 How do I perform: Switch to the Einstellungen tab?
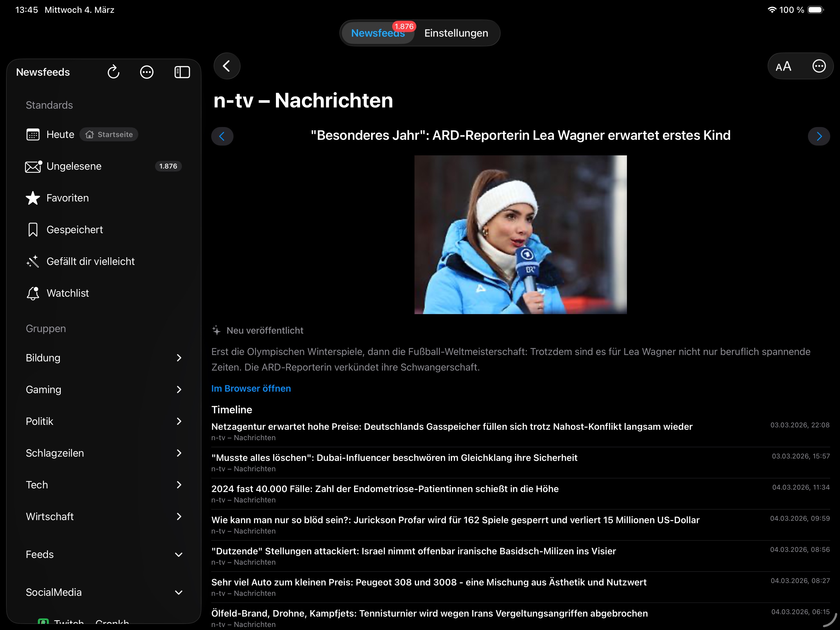[x=456, y=33]
